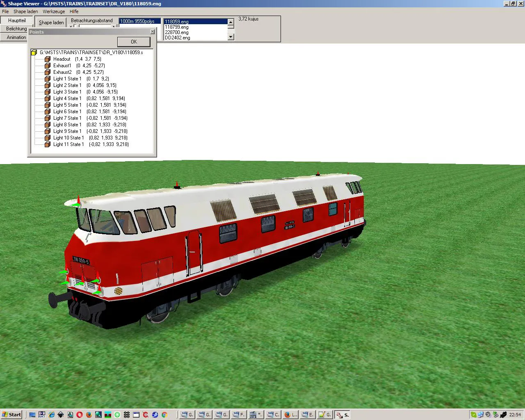Launch Internet Explorer from quick launch
This screenshot has height=420, width=525.
tap(51, 415)
